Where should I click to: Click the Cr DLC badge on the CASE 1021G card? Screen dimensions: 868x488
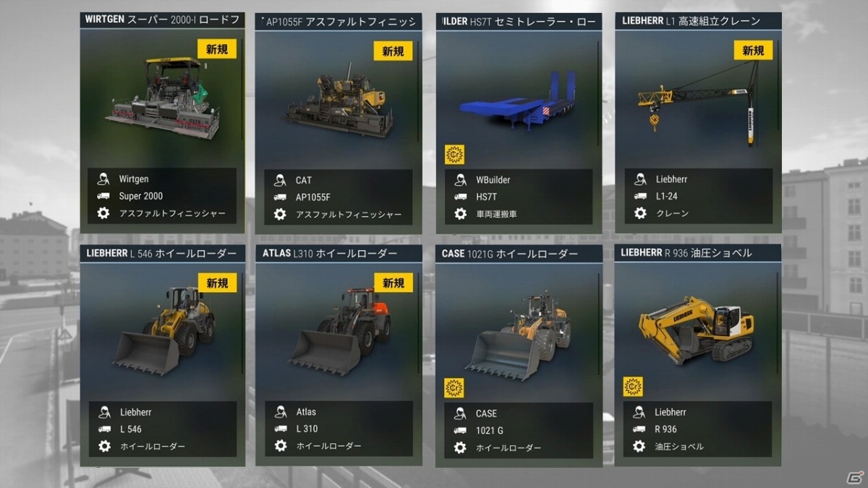click(454, 388)
